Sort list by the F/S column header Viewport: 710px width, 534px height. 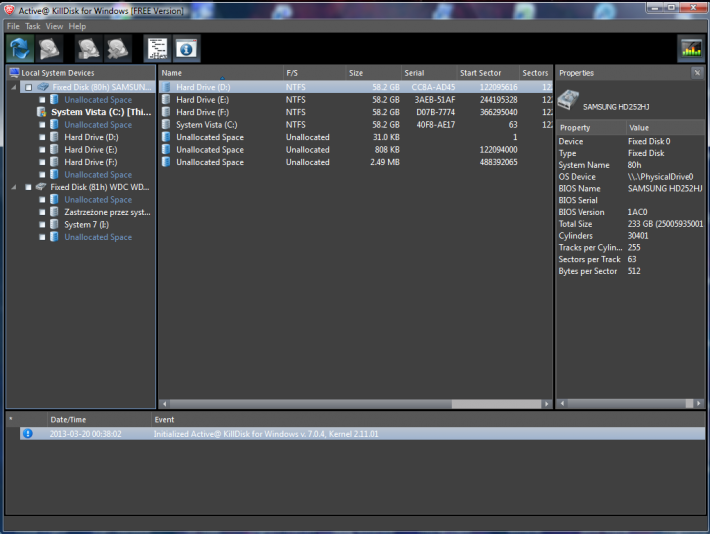point(315,73)
